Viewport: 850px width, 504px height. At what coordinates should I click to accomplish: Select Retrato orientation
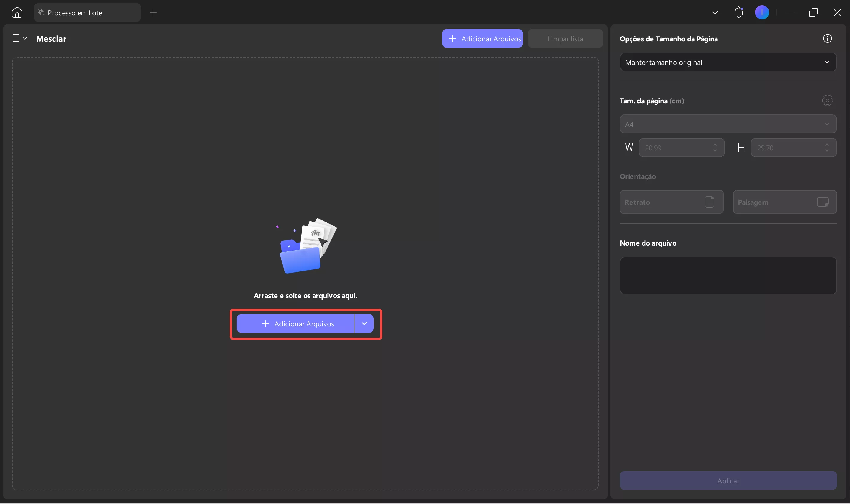[671, 202]
